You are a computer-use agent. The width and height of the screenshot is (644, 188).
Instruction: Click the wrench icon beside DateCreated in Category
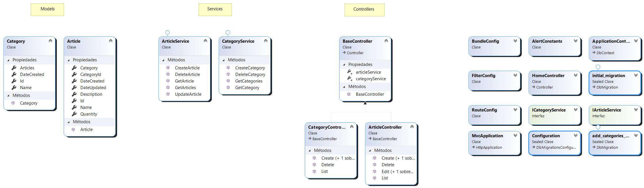click(14, 75)
